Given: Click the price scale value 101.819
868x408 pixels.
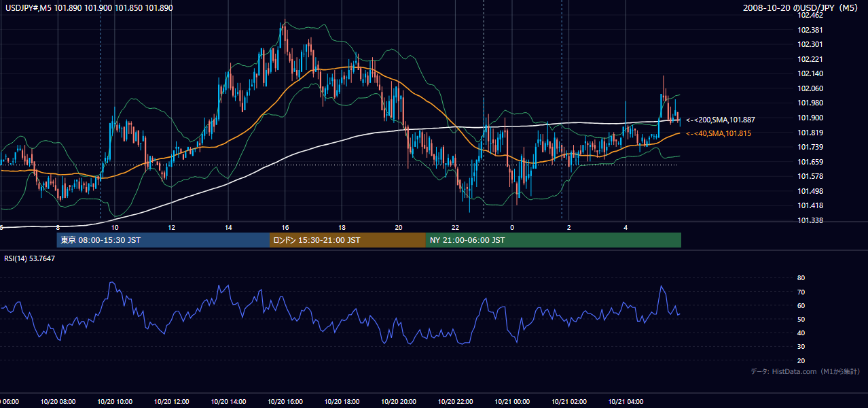Looking at the screenshot, I should [810, 133].
